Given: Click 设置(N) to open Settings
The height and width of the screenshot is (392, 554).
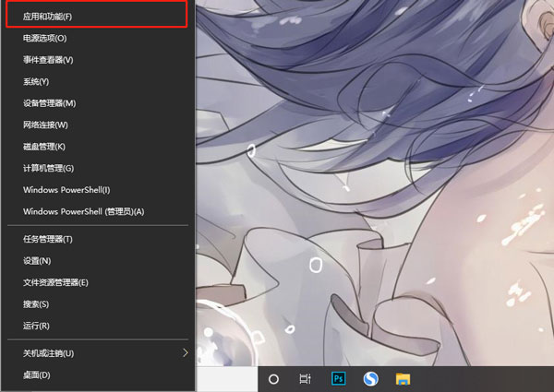Looking at the screenshot, I should (37, 261).
